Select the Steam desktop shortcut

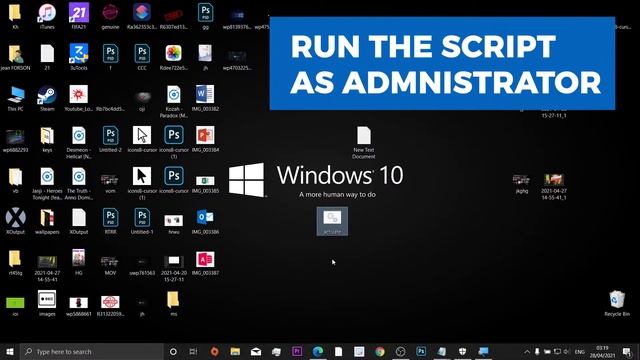click(47, 98)
